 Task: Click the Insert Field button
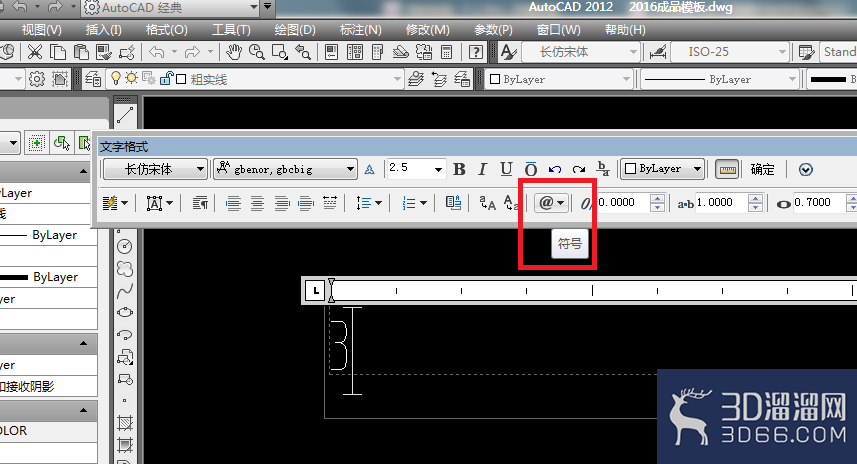[x=453, y=203]
